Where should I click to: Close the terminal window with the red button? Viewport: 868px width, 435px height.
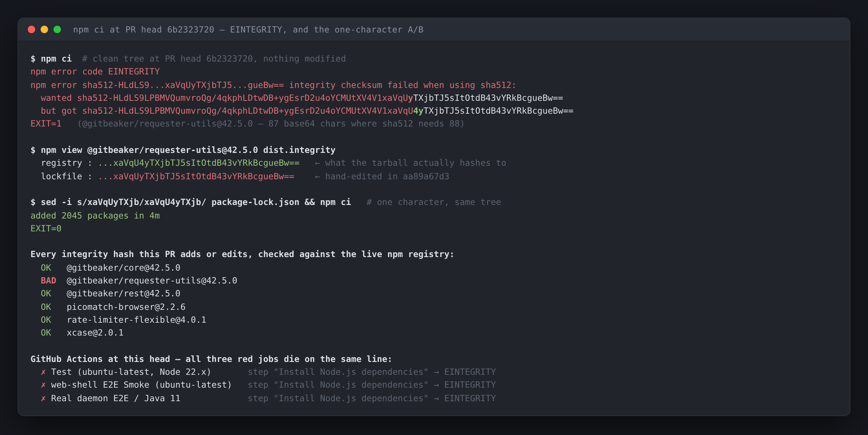pyautogui.click(x=31, y=29)
